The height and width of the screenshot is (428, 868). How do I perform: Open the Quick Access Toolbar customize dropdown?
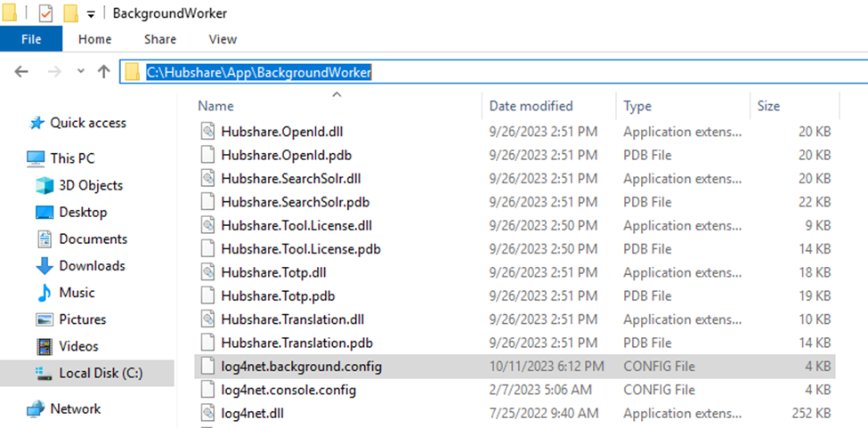tap(91, 14)
